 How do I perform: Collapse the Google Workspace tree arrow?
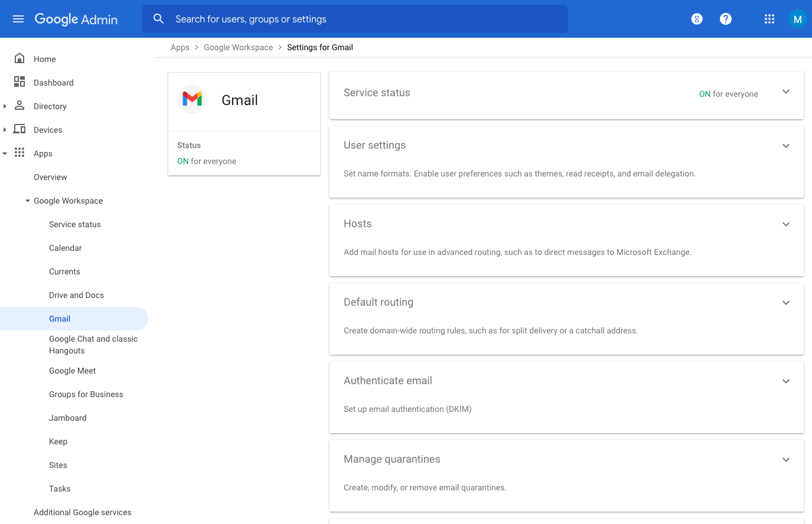pos(28,201)
